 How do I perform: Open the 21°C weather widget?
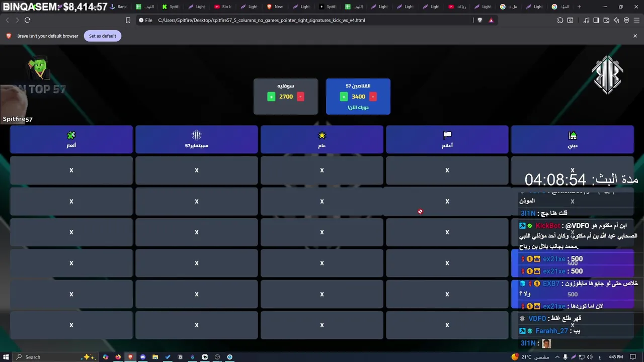(x=530, y=357)
